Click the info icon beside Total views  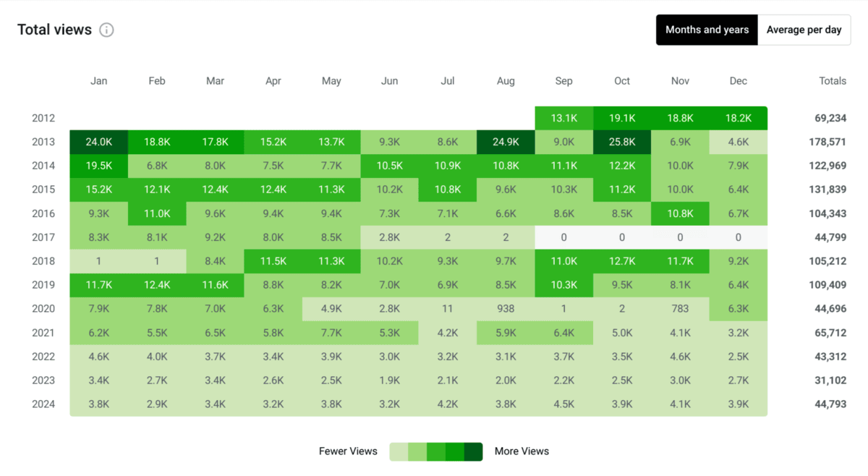[x=106, y=30]
